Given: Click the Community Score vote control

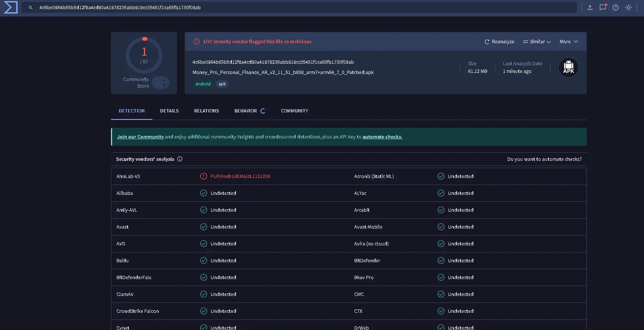Looking at the screenshot, I should pos(160,83).
